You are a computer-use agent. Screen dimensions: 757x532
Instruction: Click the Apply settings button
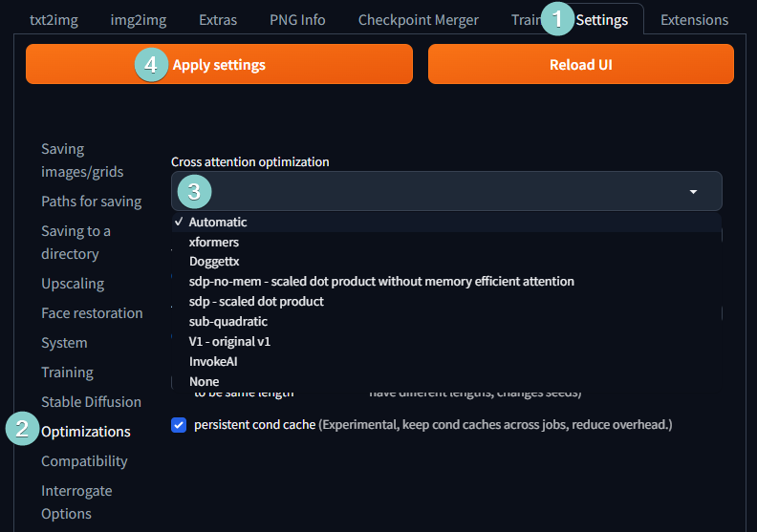pos(219,65)
